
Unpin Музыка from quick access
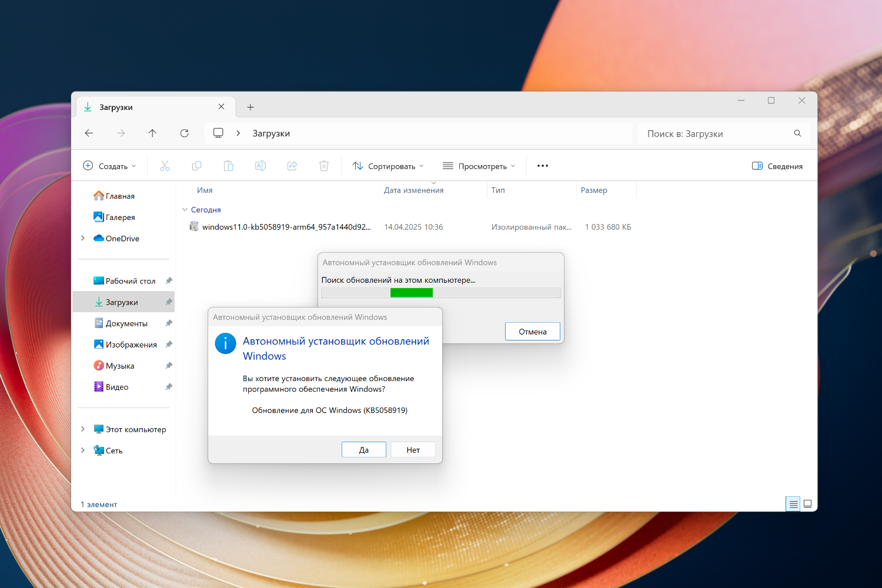(x=169, y=365)
